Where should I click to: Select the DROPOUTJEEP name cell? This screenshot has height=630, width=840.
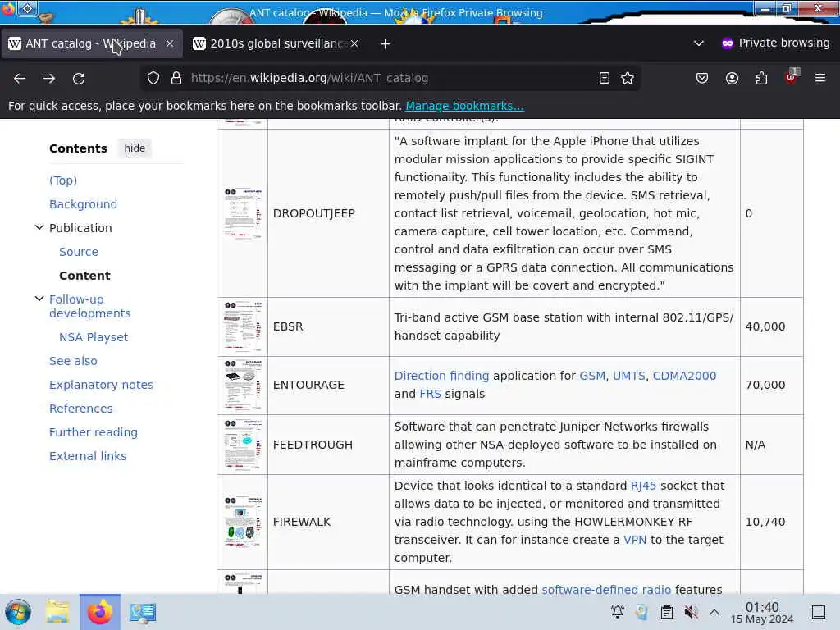click(328, 213)
